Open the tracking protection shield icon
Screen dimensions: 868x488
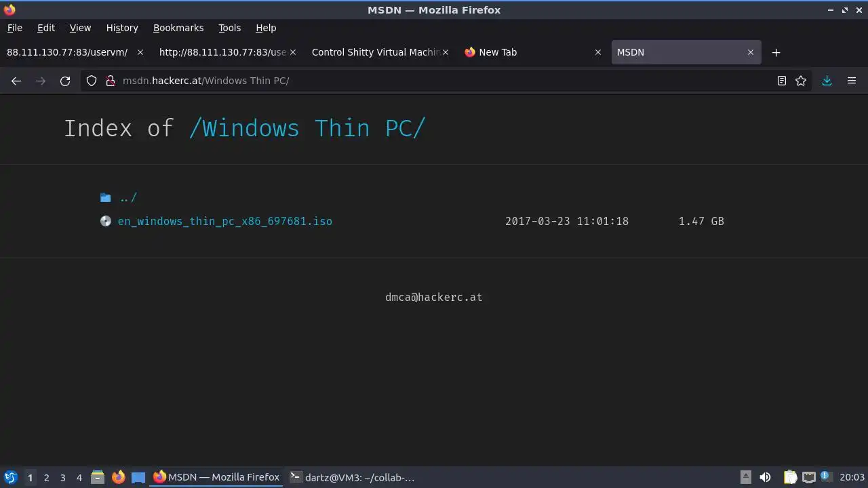click(x=92, y=81)
